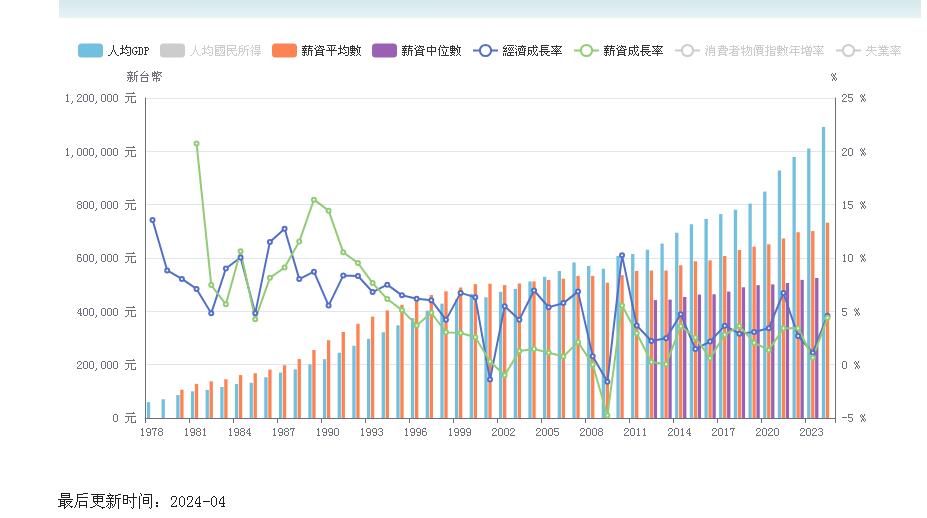Click the 1989 green 薪資成長率 peak point
The height and width of the screenshot is (518, 927).
tap(314, 200)
